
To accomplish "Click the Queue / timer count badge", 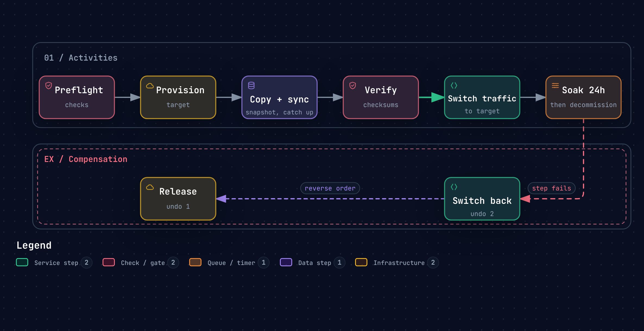I will coord(264,263).
